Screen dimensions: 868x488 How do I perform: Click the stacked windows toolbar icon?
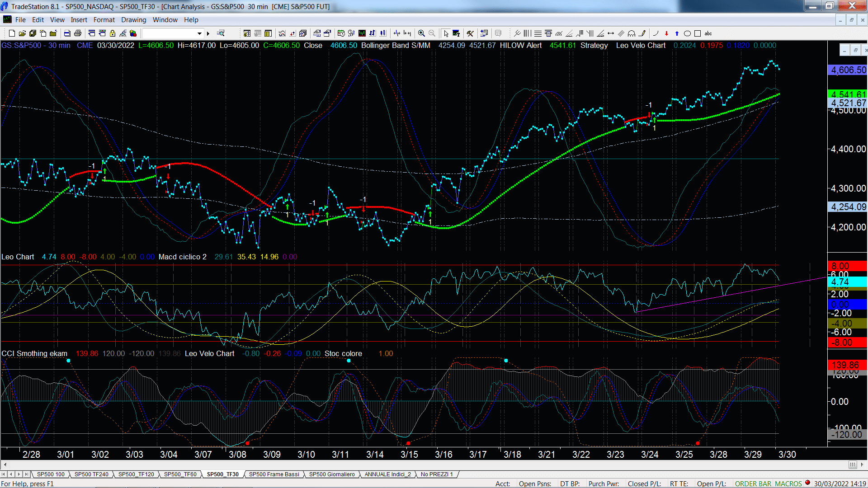coord(303,33)
